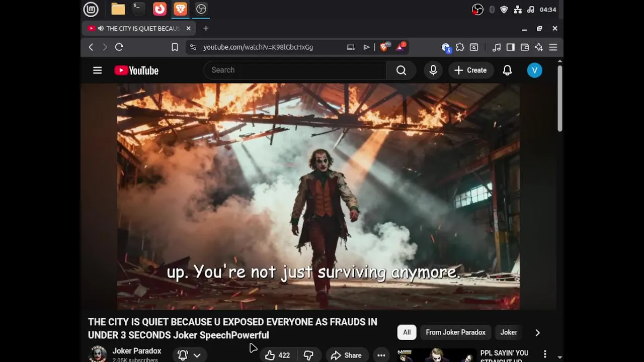This screenshot has width=644, height=362.
Task: Select the Joker filter chip
Action: (509, 332)
